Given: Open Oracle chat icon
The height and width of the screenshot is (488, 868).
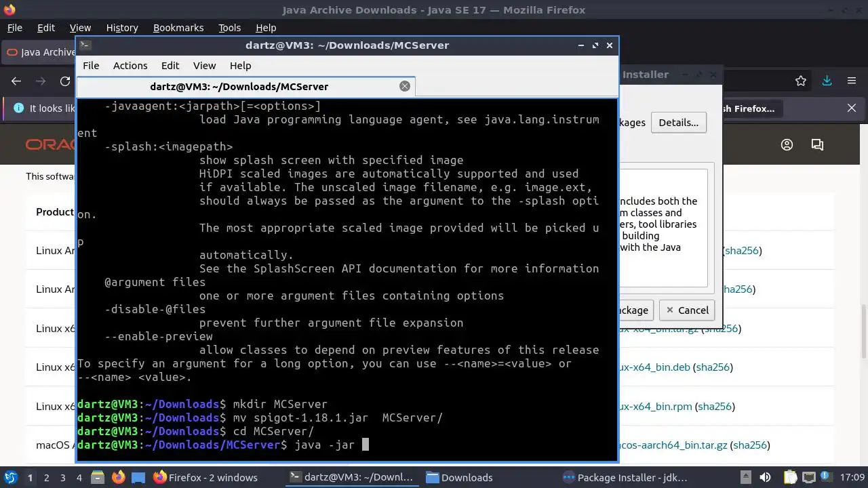Looking at the screenshot, I should pos(817,145).
